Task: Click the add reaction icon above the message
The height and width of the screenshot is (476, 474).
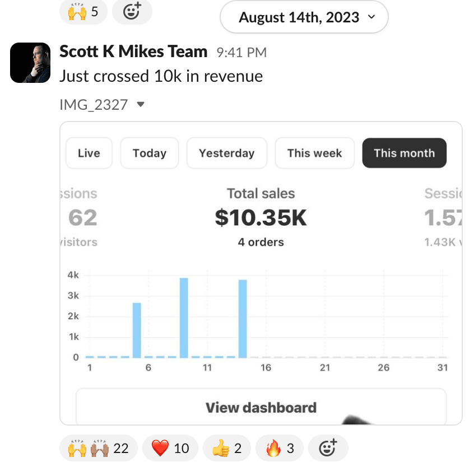Action: pyautogui.click(x=132, y=12)
